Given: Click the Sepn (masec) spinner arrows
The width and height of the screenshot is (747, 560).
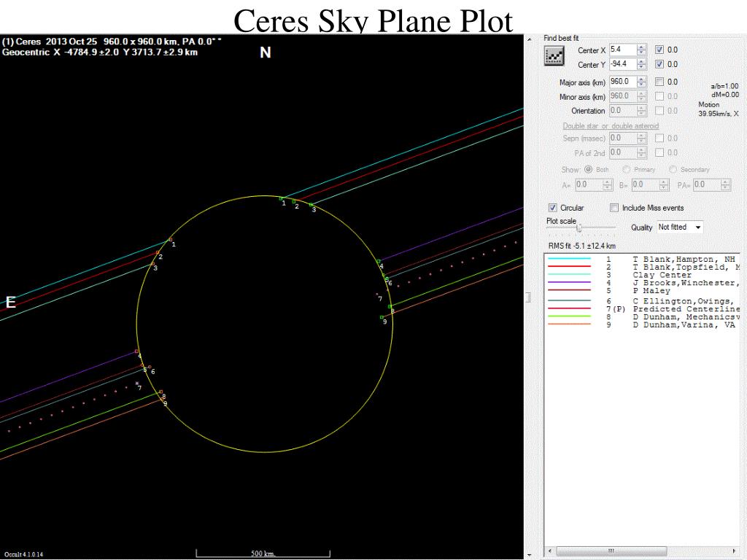Looking at the screenshot, I should pyautogui.click(x=642, y=138).
